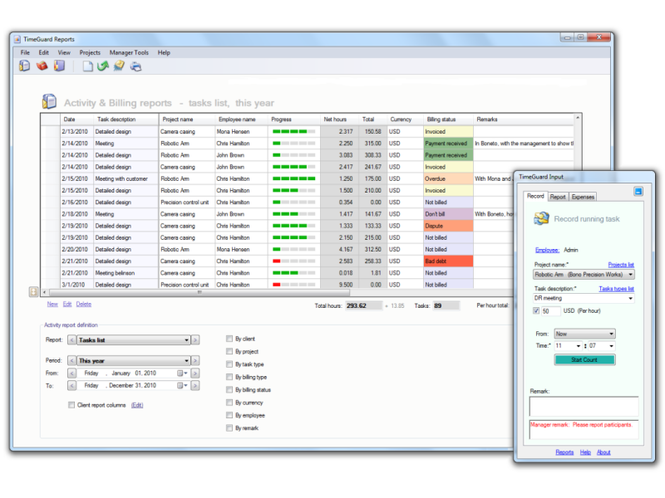Click the Bad debt billing status cell

(x=448, y=261)
